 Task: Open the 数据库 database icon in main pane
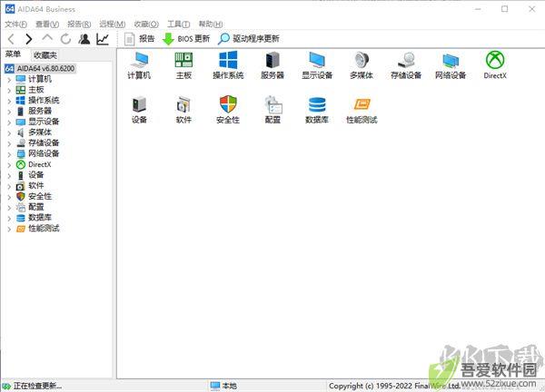[x=317, y=110]
